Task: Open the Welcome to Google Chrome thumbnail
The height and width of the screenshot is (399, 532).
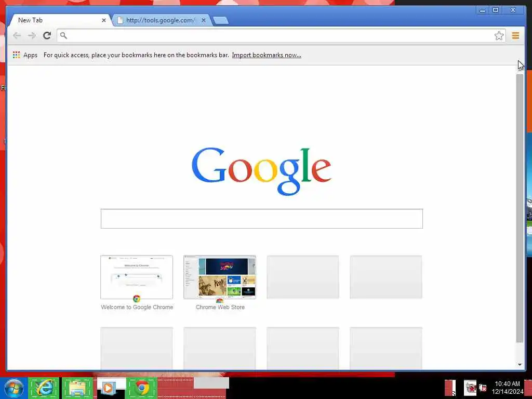Action: point(137,277)
